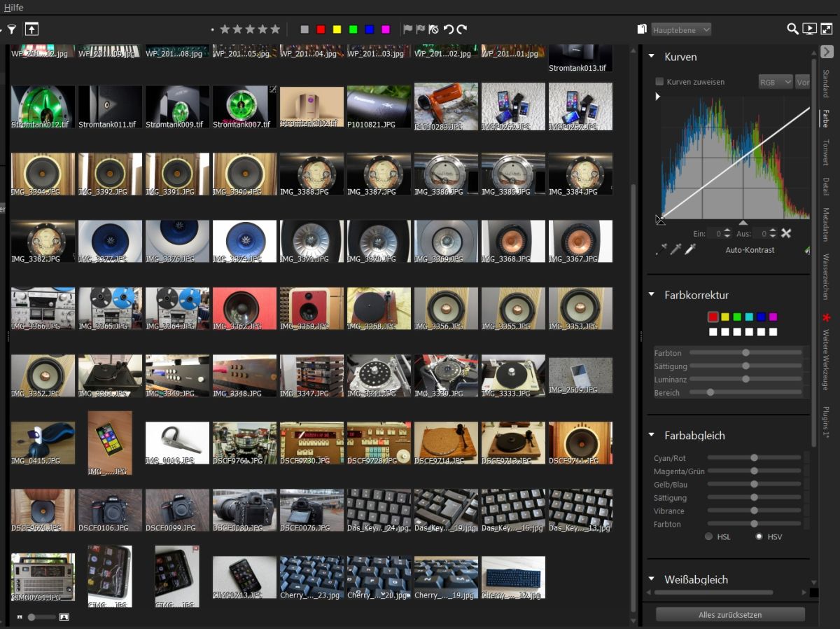Enable the Kurven zuweisen checkbox
The height and width of the screenshot is (629, 840).
659,82
